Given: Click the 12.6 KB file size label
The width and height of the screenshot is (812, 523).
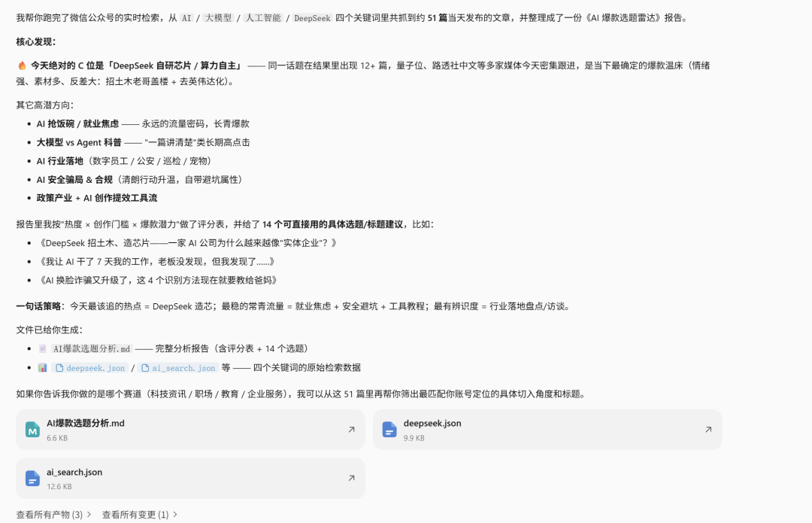Looking at the screenshot, I should pyautogui.click(x=59, y=487).
